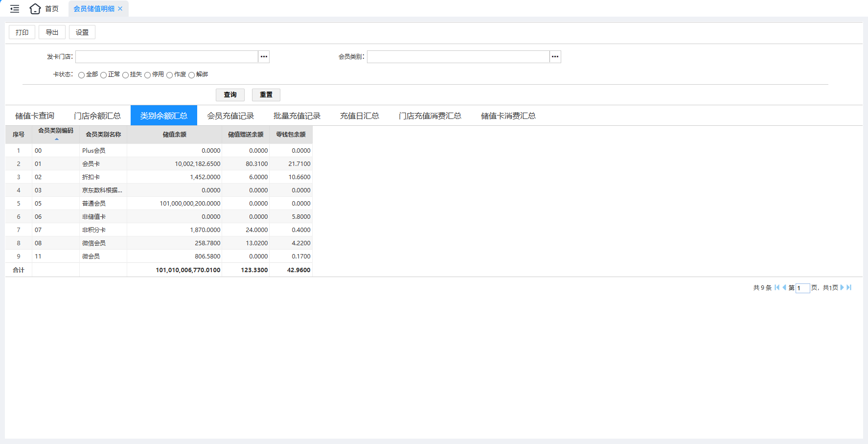This screenshot has width=868, height=444.
Task: Switch to 批量充值记录 tab
Action: point(297,116)
